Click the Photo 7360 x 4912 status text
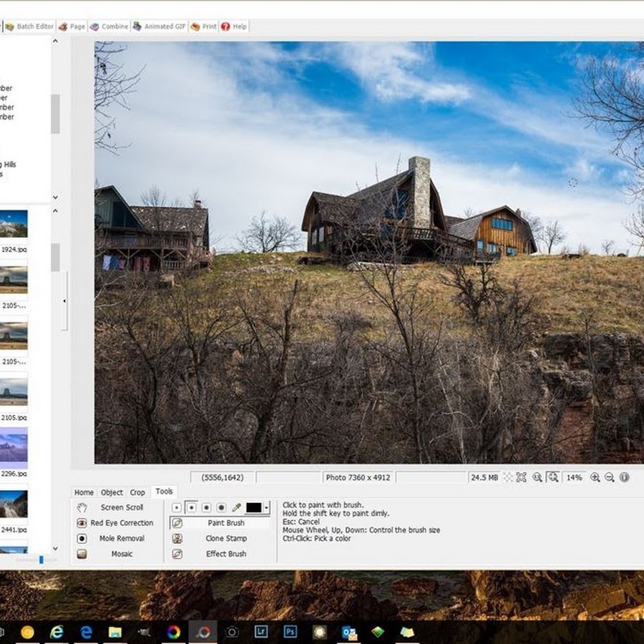Viewport: 644px width, 644px height. 358,478
